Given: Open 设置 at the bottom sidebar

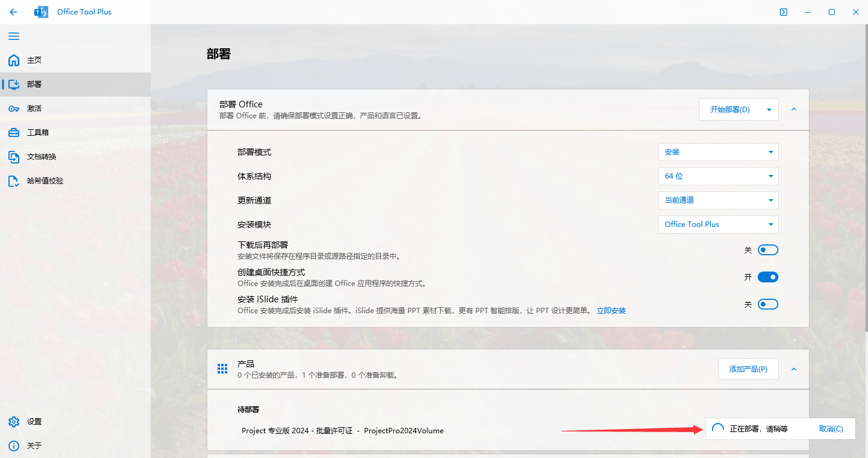Looking at the screenshot, I should [x=33, y=421].
